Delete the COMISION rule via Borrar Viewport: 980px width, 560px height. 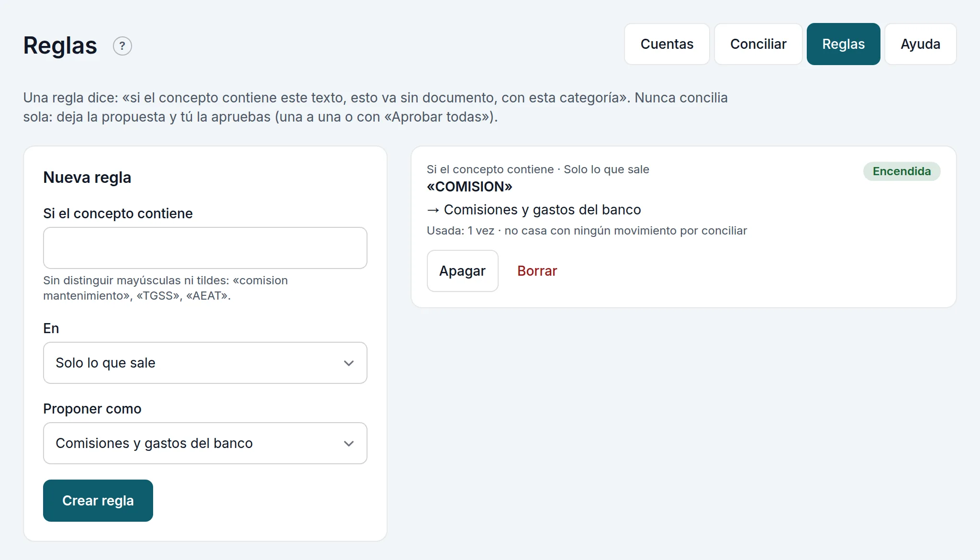537,271
